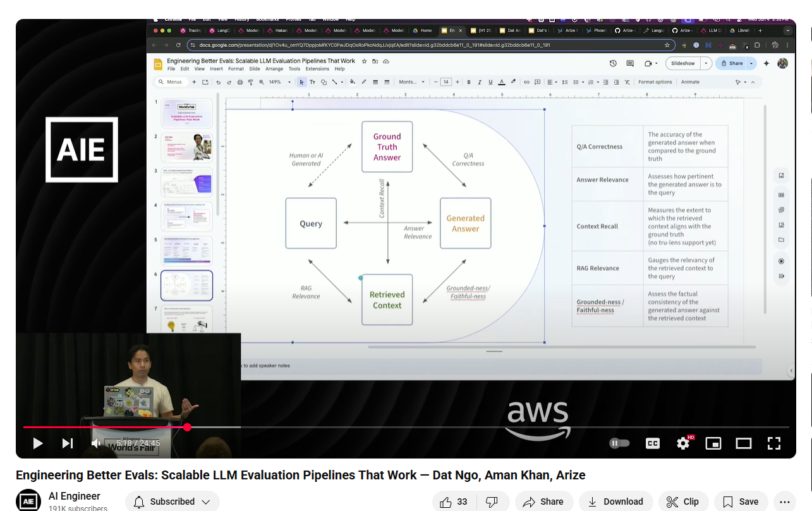
Task: Save video to a playlist
Action: pyautogui.click(x=741, y=502)
